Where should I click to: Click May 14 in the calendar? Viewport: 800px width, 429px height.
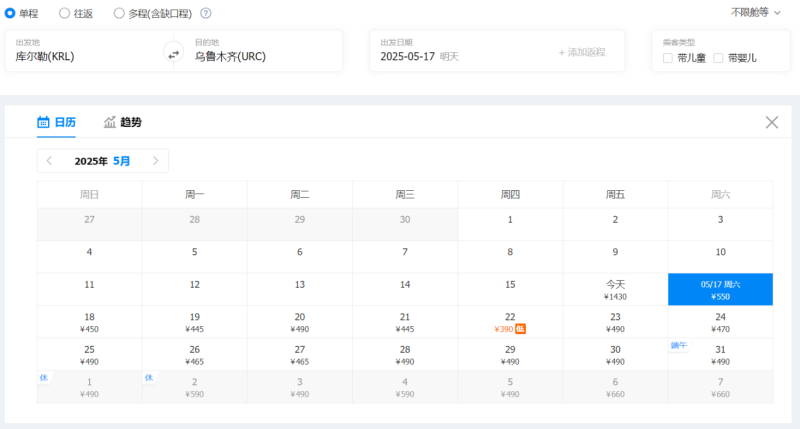405,290
